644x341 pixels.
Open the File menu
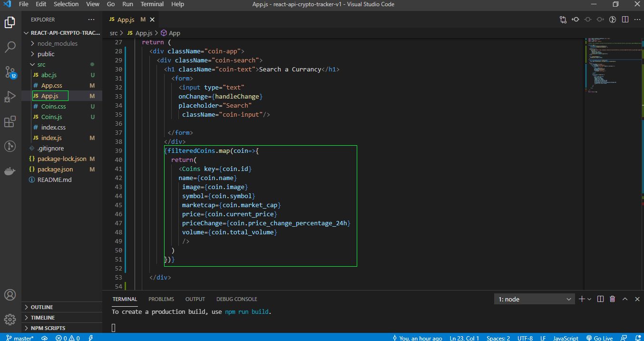coord(24,4)
